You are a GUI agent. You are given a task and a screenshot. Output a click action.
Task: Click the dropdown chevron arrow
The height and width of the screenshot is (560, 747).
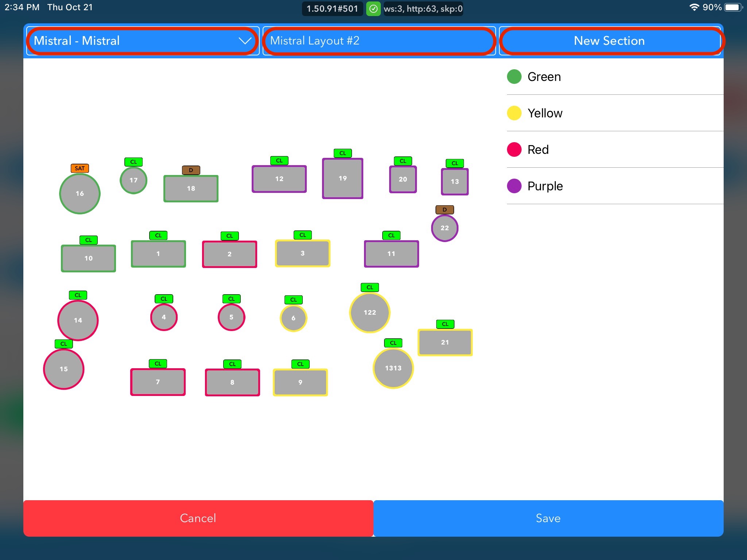click(x=245, y=41)
